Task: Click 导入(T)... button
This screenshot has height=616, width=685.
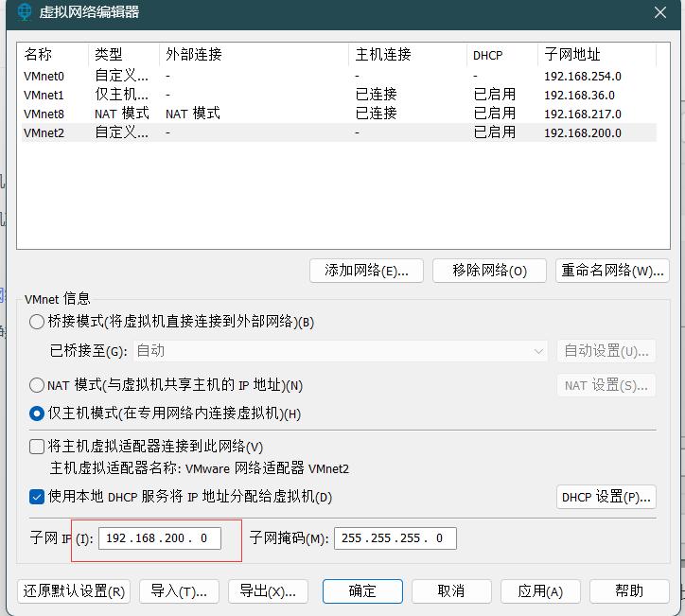Action: pyautogui.click(x=179, y=591)
